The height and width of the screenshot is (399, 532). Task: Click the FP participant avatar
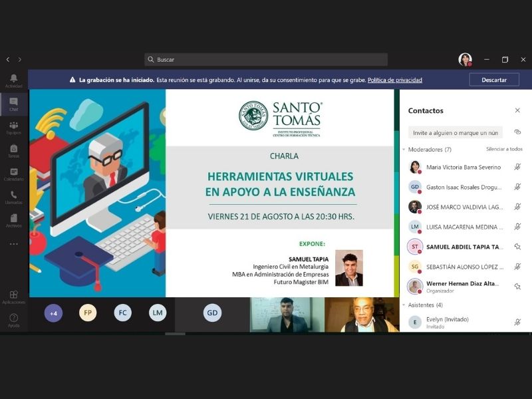[x=88, y=313]
